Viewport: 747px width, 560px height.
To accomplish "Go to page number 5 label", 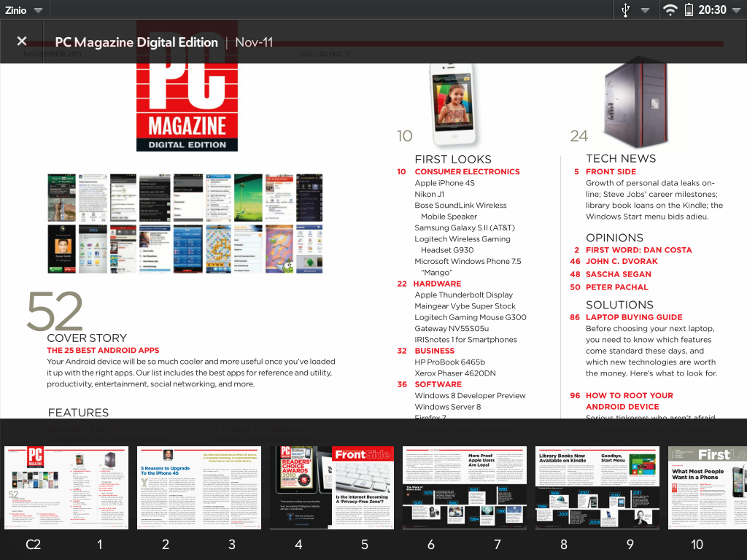I will [x=365, y=544].
